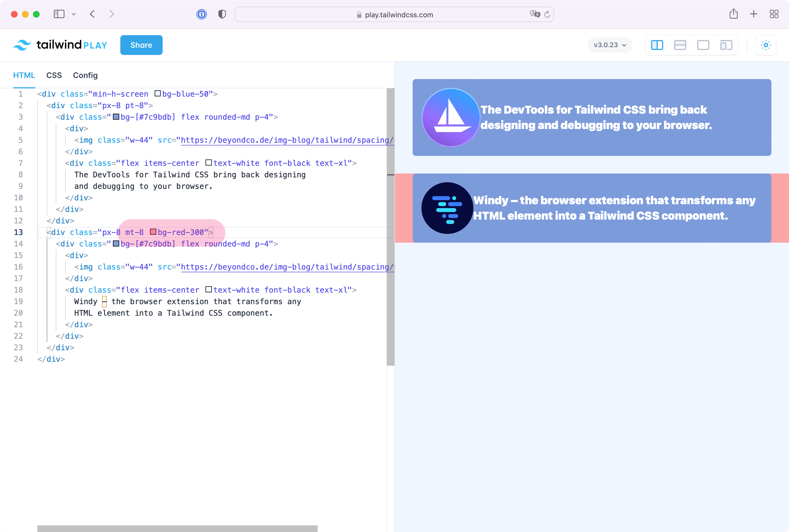Click the privacy shield icon in address bar
Viewport: 789px width, 532px height.
[222, 14]
